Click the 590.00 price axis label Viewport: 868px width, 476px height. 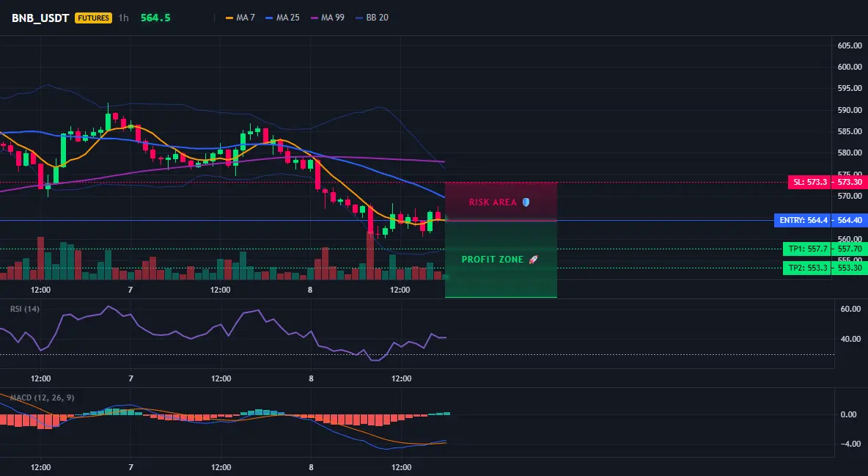[850, 110]
